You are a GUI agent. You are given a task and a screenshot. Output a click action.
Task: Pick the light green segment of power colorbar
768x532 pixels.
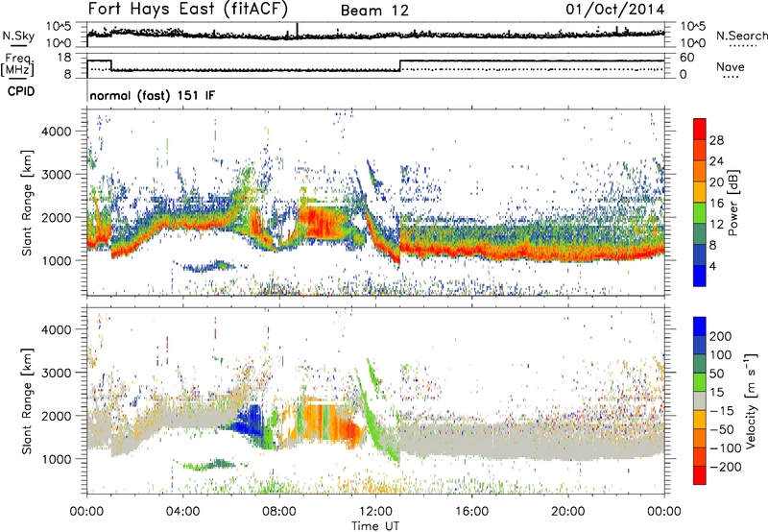tap(700, 213)
